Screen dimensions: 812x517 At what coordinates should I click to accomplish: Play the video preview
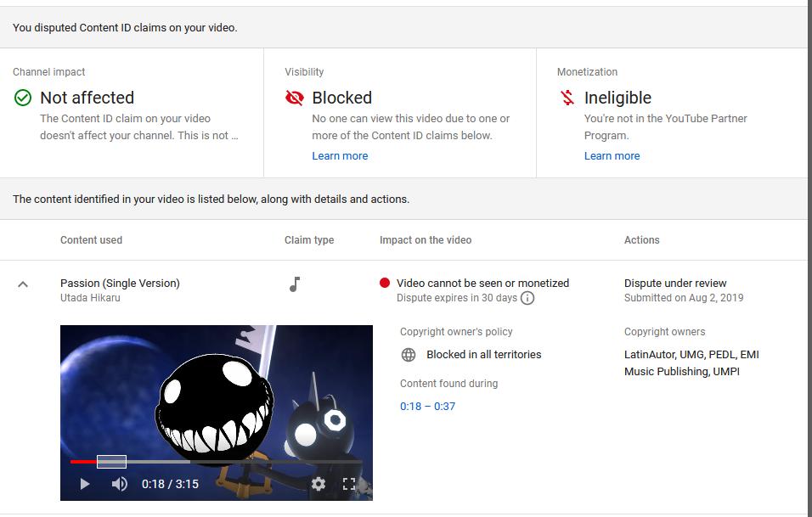tap(84, 484)
